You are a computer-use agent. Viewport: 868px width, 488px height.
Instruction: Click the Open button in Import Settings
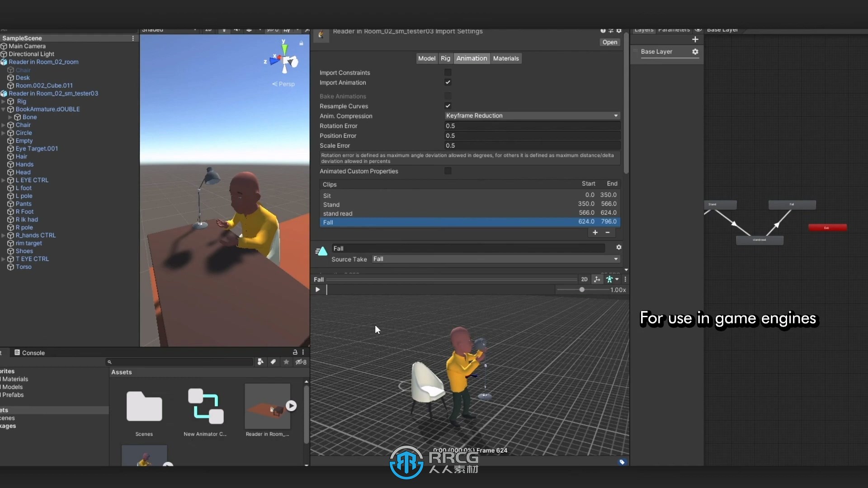click(609, 41)
